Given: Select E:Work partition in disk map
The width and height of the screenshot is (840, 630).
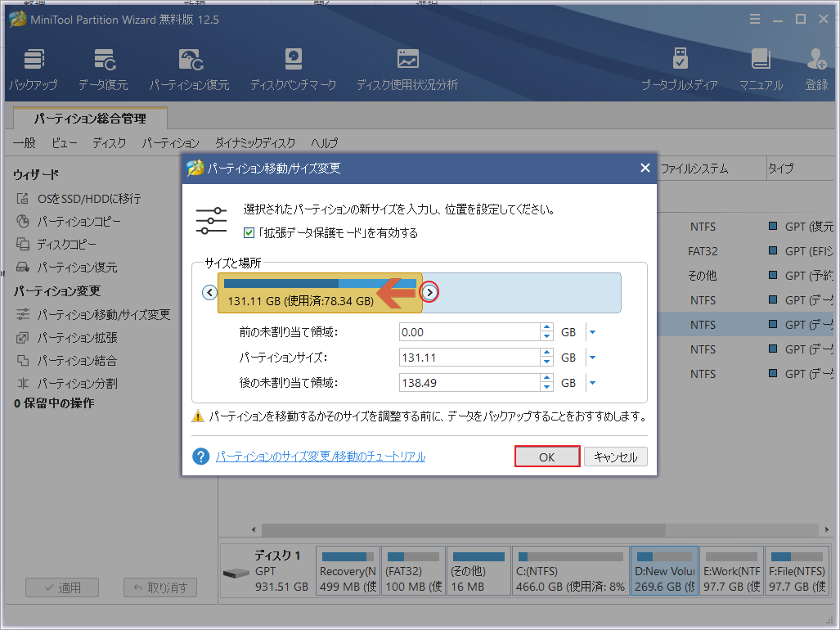Looking at the screenshot, I should click(x=731, y=571).
